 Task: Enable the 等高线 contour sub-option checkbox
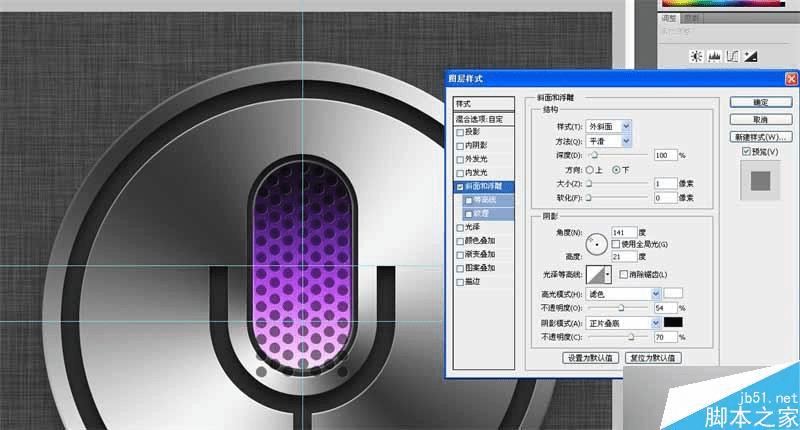click(x=469, y=200)
